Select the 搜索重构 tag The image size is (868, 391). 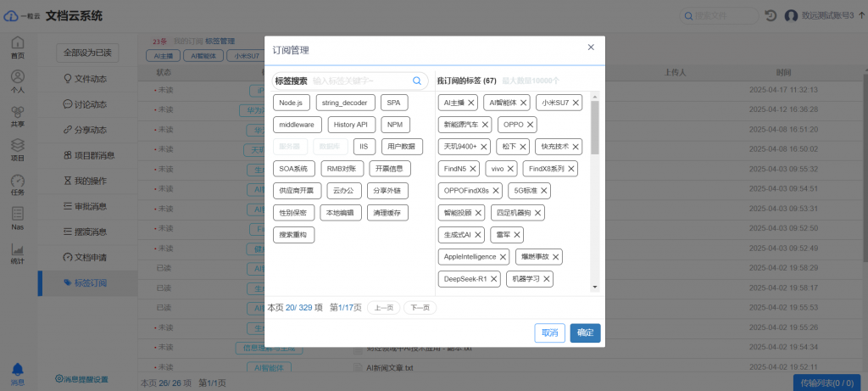pos(294,235)
